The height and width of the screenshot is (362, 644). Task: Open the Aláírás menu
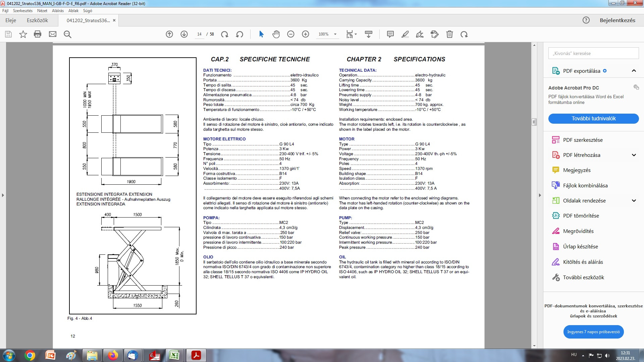(x=58, y=11)
